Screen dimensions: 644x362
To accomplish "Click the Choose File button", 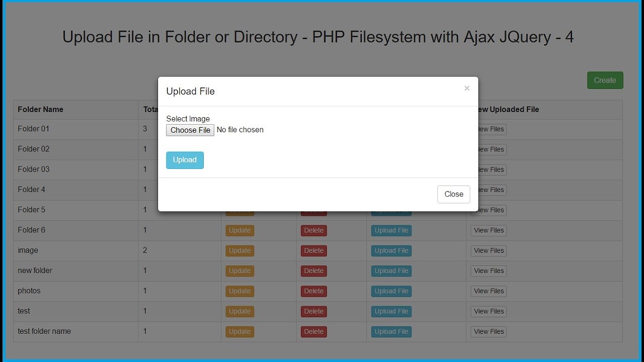I will click(190, 130).
